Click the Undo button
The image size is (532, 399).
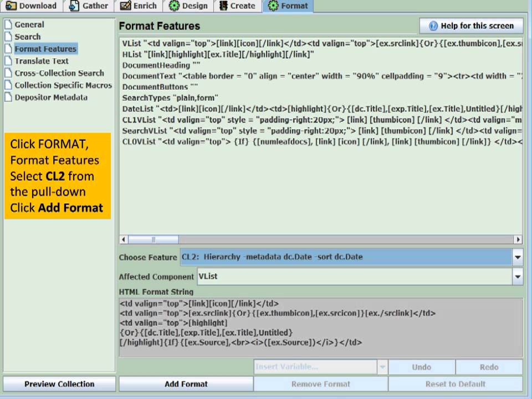pyautogui.click(x=421, y=367)
